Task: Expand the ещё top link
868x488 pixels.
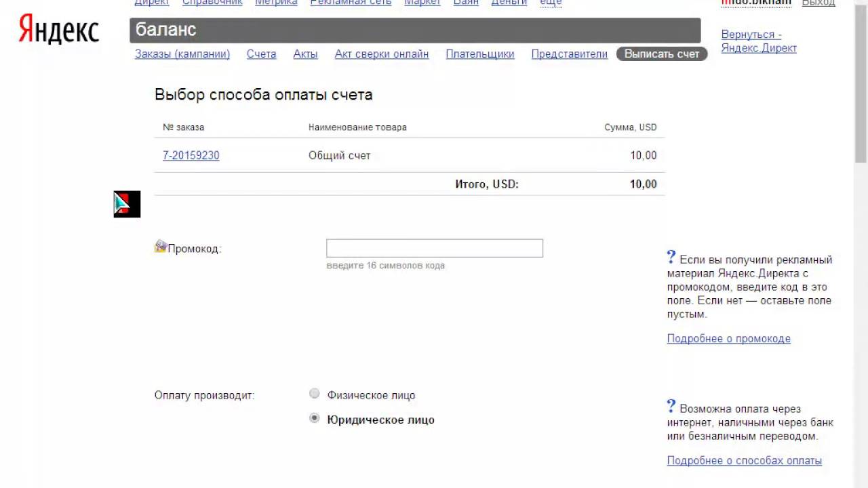Action: point(551,3)
